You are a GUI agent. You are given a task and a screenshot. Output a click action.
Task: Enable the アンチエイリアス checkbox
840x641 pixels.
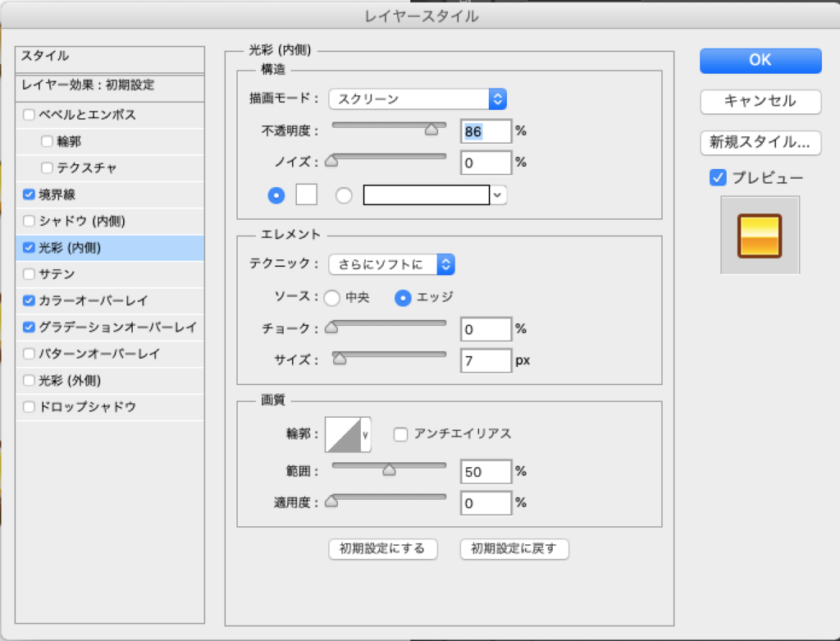pos(401,434)
